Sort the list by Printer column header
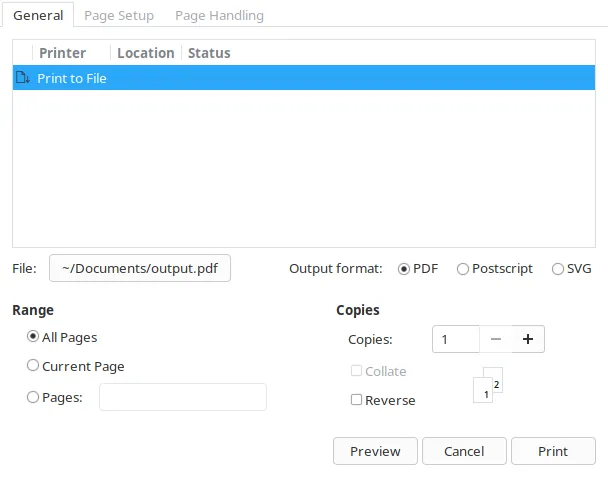The width and height of the screenshot is (608, 477). (62, 53)
